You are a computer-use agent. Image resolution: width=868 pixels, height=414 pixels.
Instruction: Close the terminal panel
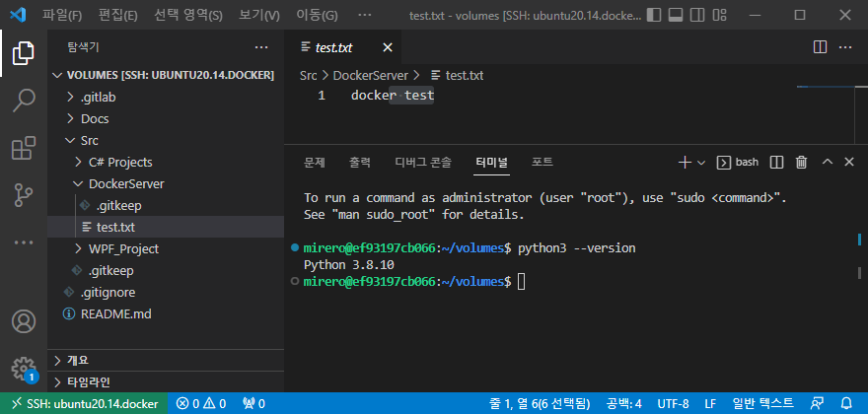[x=849, y=163]
